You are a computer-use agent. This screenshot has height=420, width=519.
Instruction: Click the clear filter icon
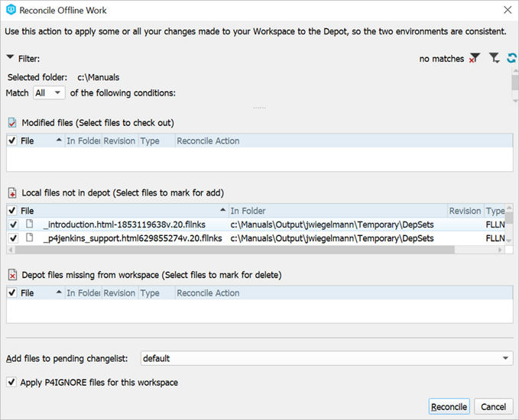point(475,59)
